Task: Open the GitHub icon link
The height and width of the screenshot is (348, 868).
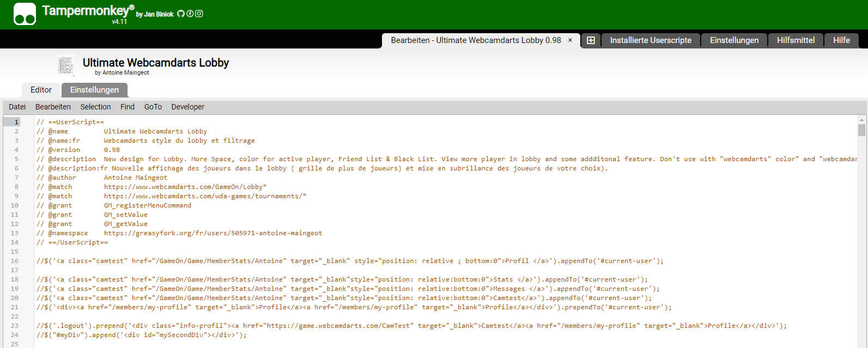Action: tap(181, 14)
